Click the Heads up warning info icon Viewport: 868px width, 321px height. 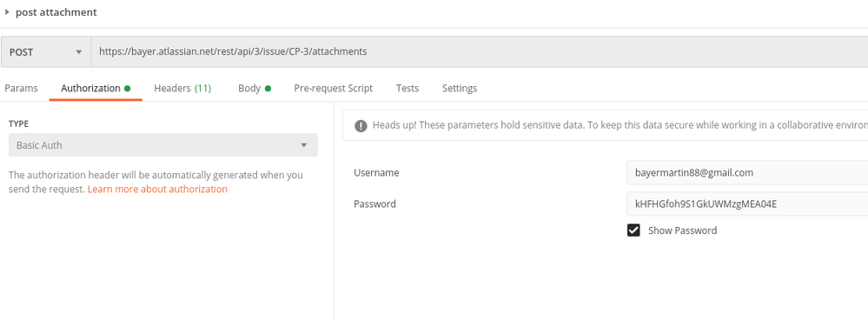click(361, 125)
